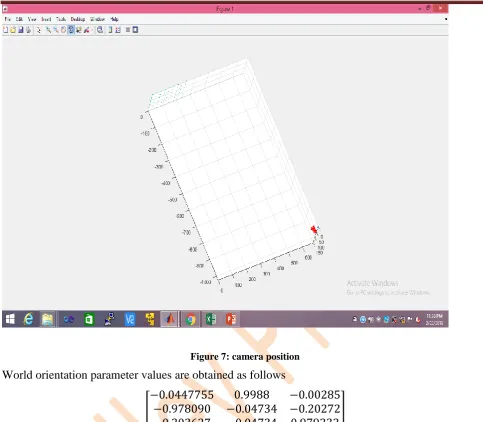Activate the Zoom Out tool
The height and width of the screenshot is (422, 483).
pos(56,30)
